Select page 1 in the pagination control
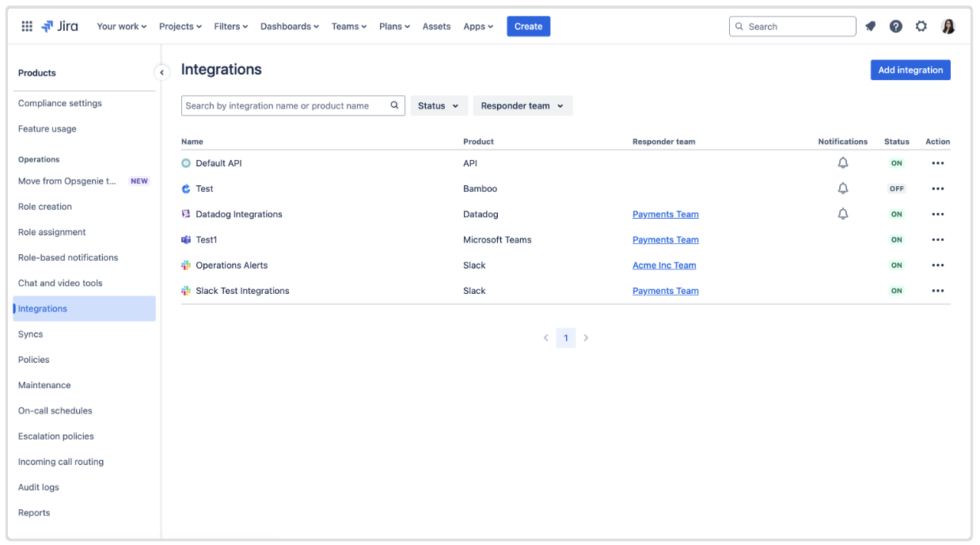980x545 pixels. point(566,337)
